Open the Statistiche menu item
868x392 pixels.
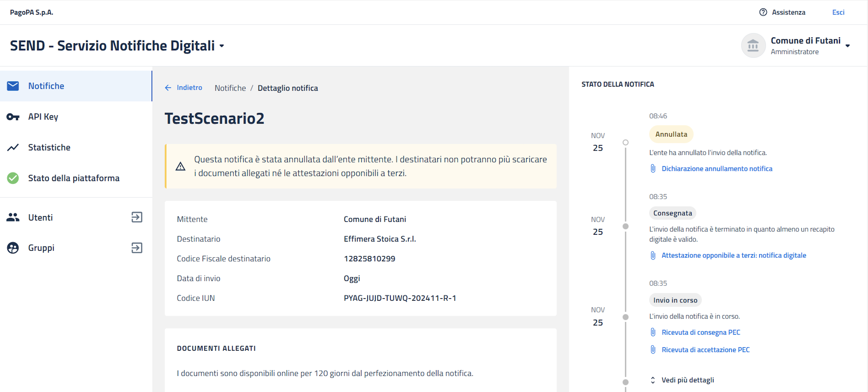[49, 147]
